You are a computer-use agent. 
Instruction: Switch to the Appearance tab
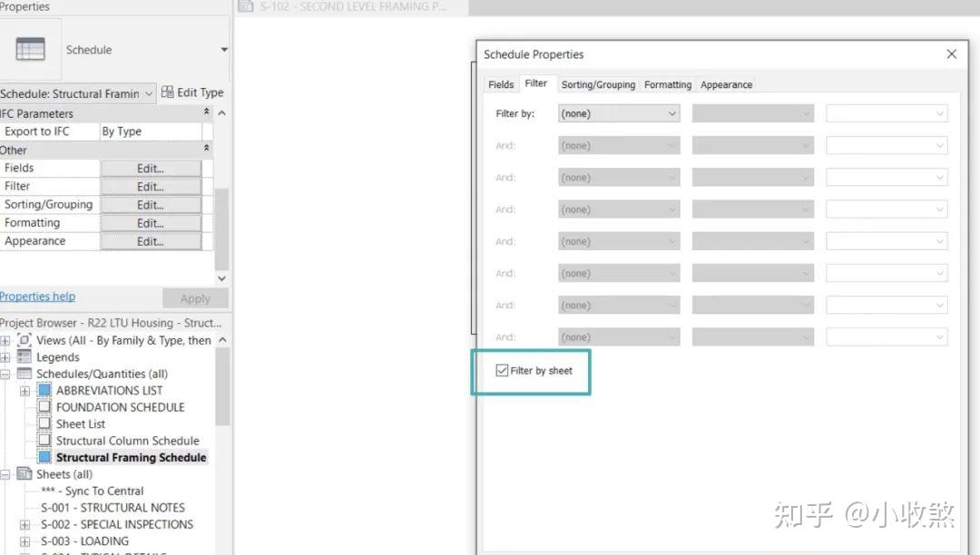coord(726,84)
